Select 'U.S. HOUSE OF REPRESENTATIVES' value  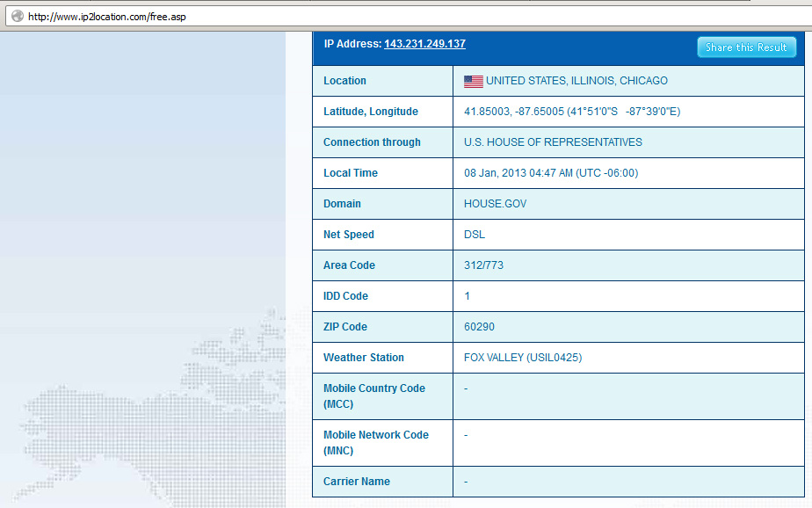click(x=553, y=142)
